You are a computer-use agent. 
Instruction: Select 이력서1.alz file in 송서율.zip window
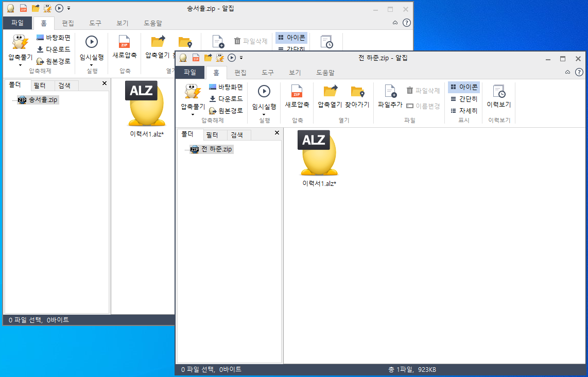[147, 108]
